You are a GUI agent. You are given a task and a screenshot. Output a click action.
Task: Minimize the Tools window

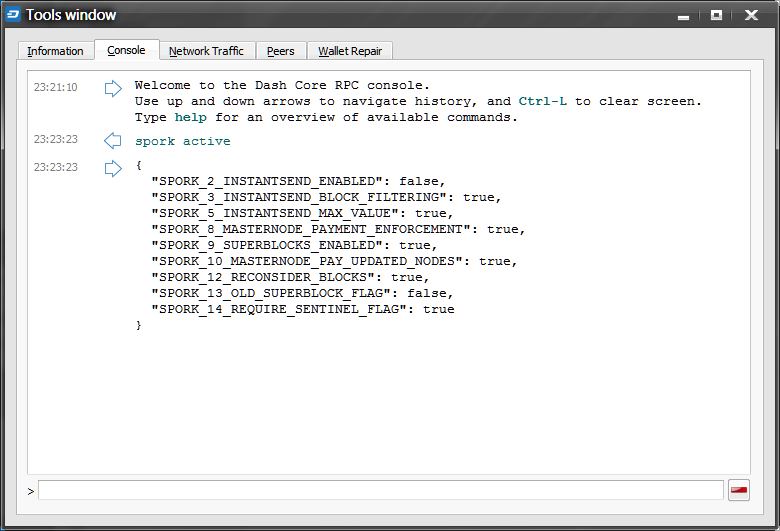(x=683, y=16)
